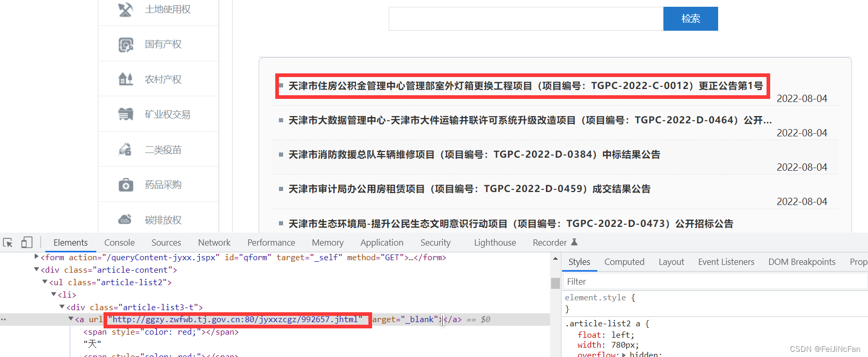Click the 检索 search button
Image resolution: width=868 pixels, height=357 pixels.
click(x=691, y=19)
